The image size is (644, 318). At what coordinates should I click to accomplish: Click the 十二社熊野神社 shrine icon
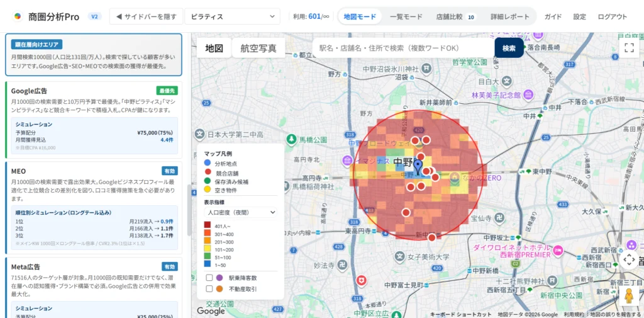(553, 281)
